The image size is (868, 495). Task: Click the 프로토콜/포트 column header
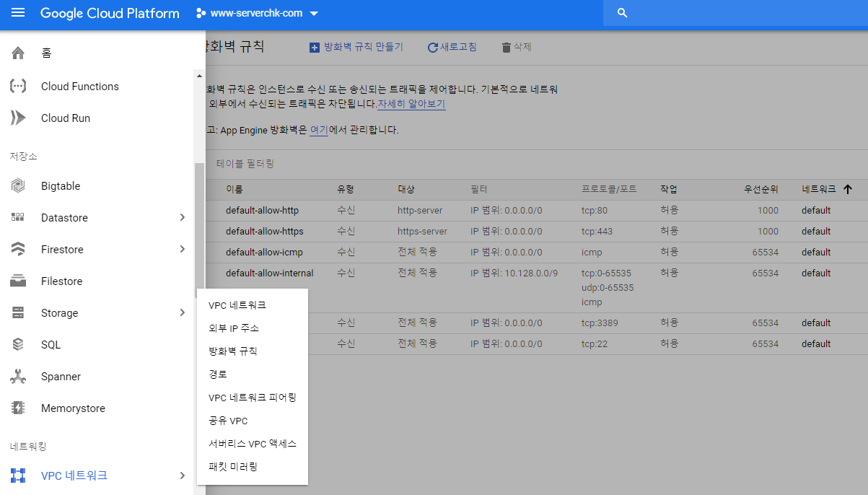pos(609,189)
